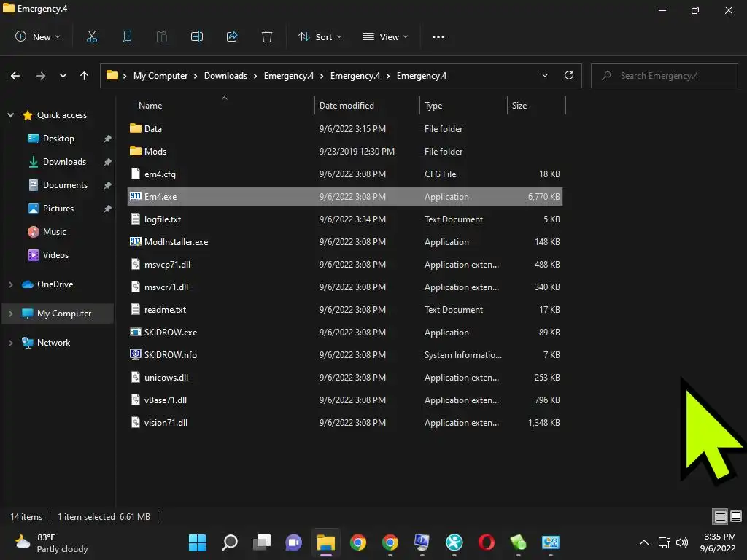Open Documents in Quick access
Image resolution: width=747 pixels, height=560 pixels.
coord(65,185)
